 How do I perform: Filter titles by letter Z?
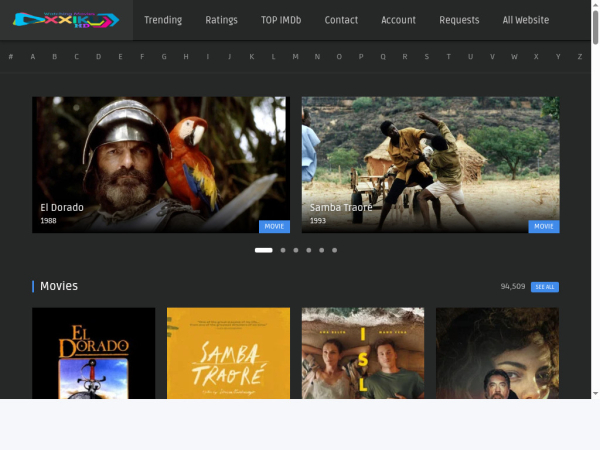580,57
